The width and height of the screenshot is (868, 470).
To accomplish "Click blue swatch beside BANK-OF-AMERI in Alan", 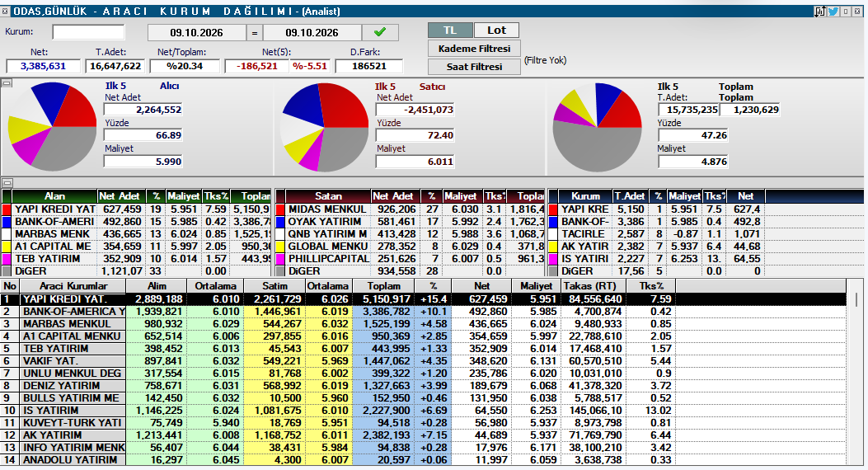I will 7,222.
